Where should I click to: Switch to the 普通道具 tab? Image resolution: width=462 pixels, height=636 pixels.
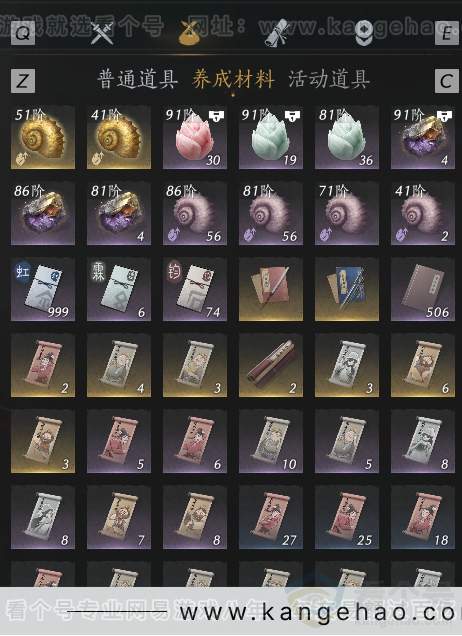[x=138, y=79]
